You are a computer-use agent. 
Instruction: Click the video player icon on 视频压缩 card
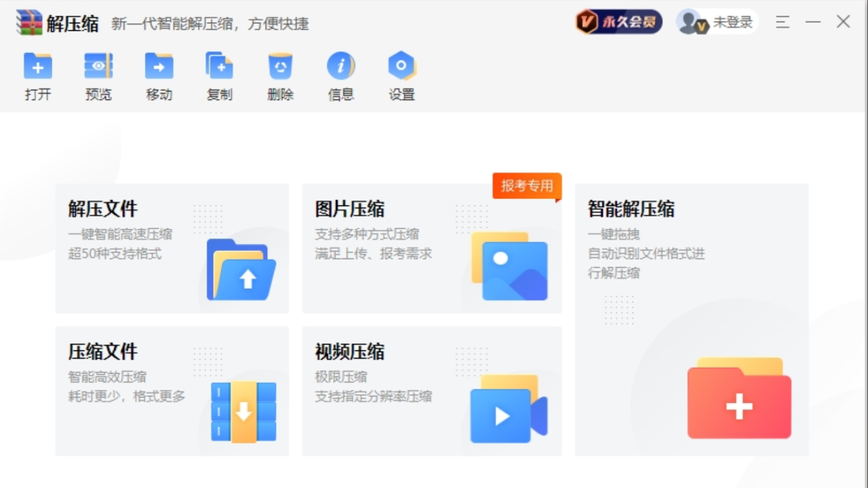click(507, 413)
